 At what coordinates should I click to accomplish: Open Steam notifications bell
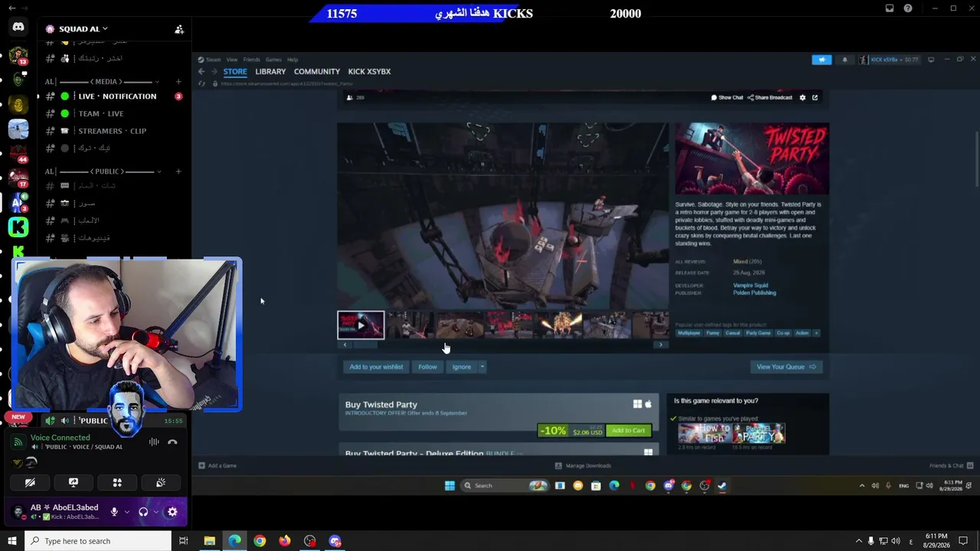click(x=845, y=60)
